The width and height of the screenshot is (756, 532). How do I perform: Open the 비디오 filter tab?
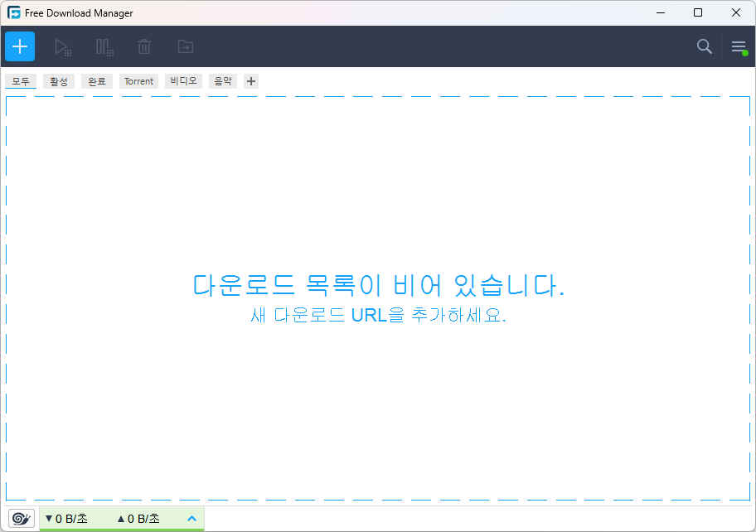pos(183,81)
